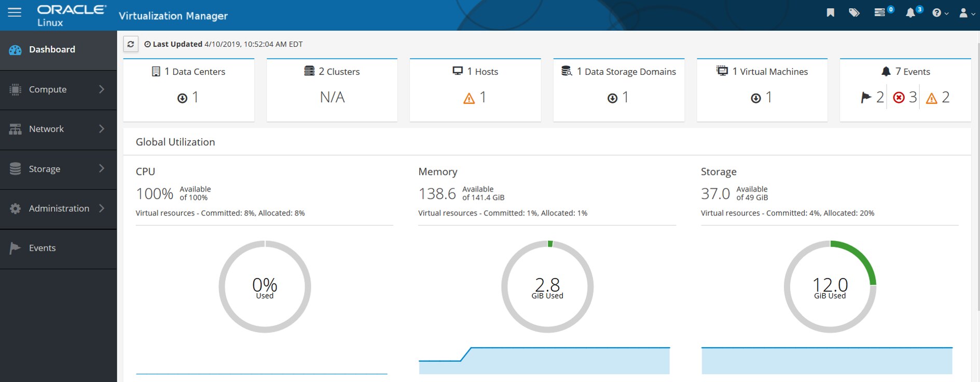Viewport: 980px width, 382px height.
Task: Expand the Compute chevron arrow
Action: pyautogui.click(x=102, y=89)
